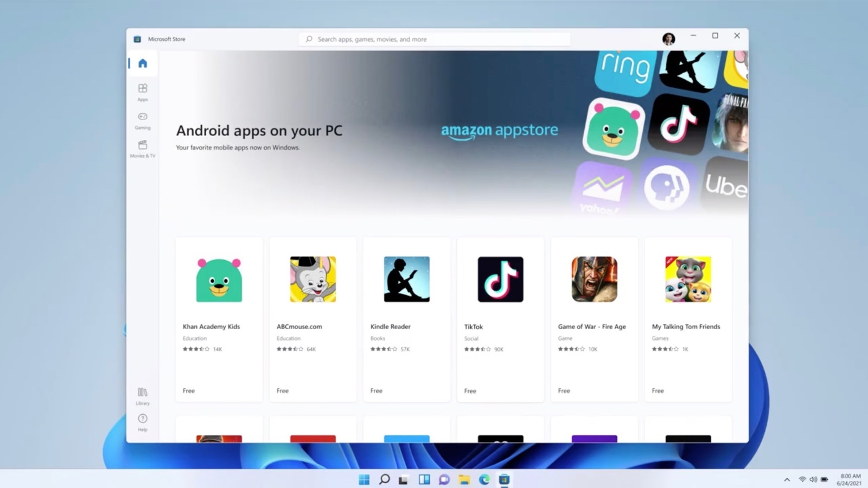Open the TikTok title text
Screen dimensions: 868x488
(x=474, y=326)
